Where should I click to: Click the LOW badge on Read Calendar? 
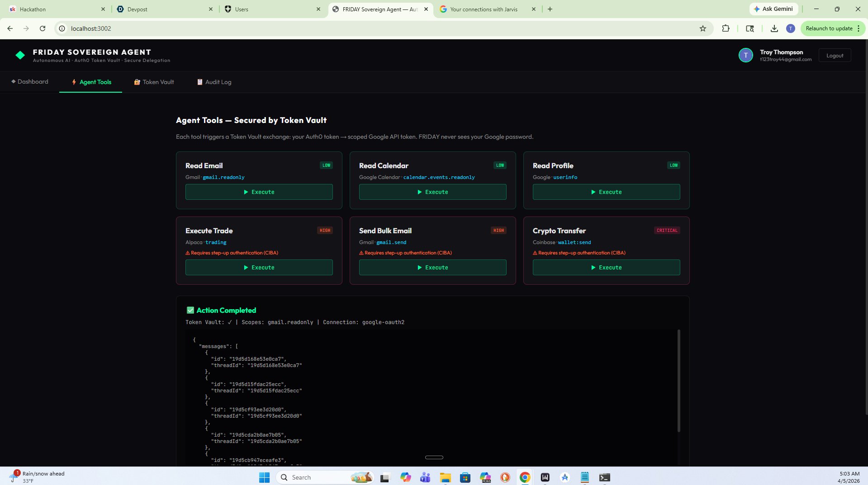coord(500,165)
